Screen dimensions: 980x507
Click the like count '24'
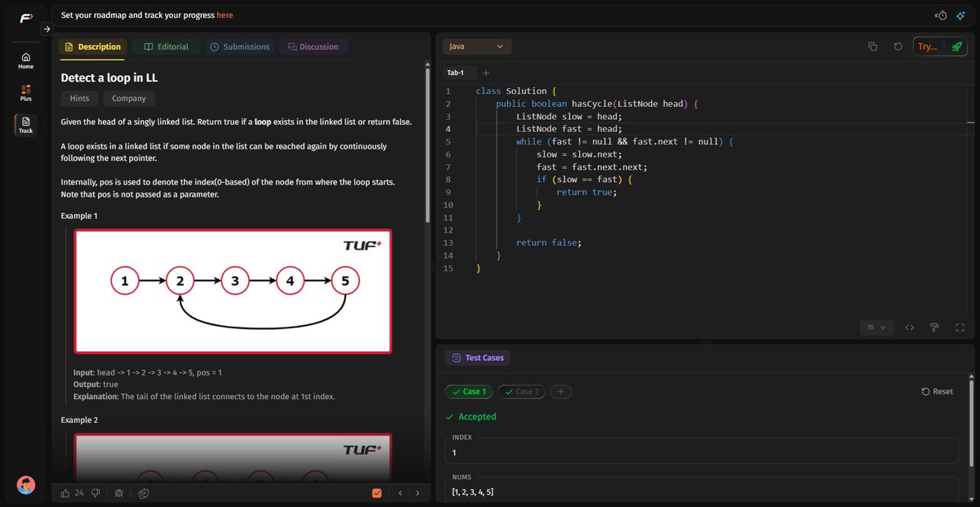pos(79,492)
